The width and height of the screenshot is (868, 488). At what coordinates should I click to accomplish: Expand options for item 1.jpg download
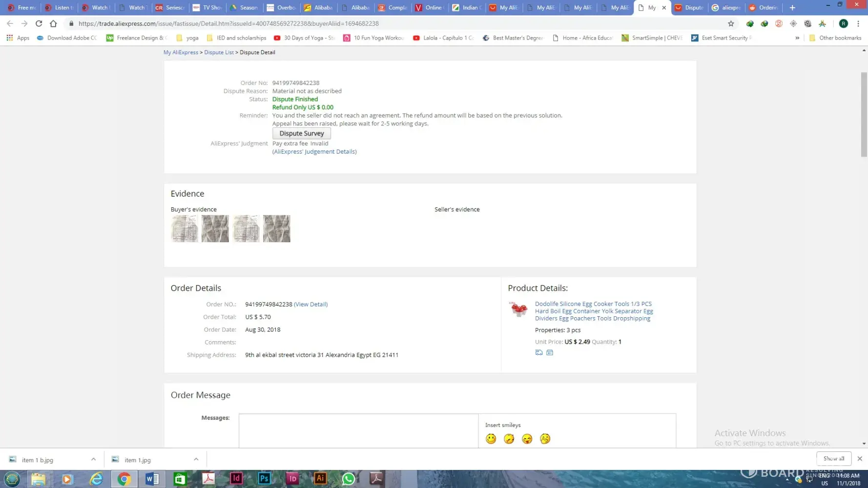[196, 459]
